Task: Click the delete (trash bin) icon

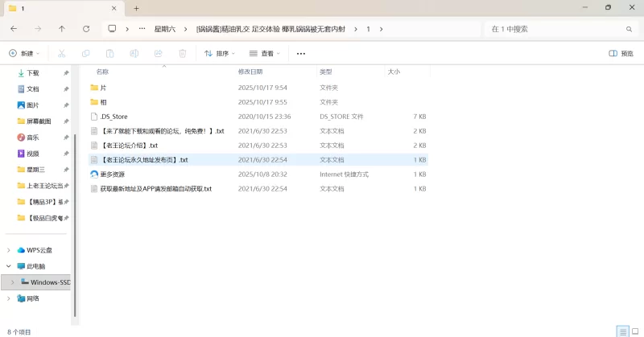Action: [x=182, y=53]
